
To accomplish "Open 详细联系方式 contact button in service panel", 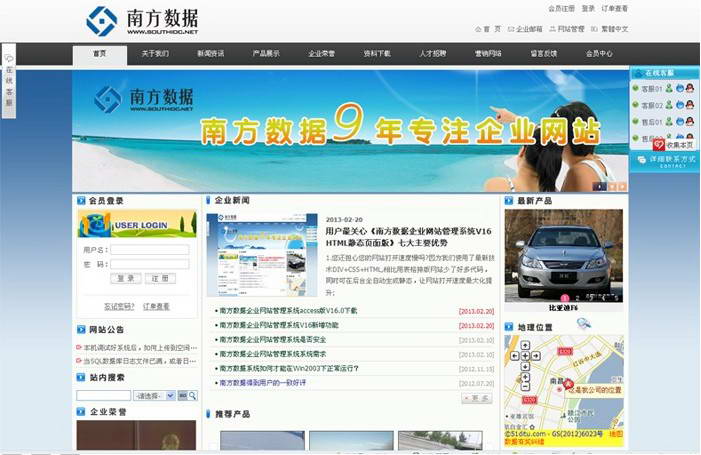I will click(665, 161).
